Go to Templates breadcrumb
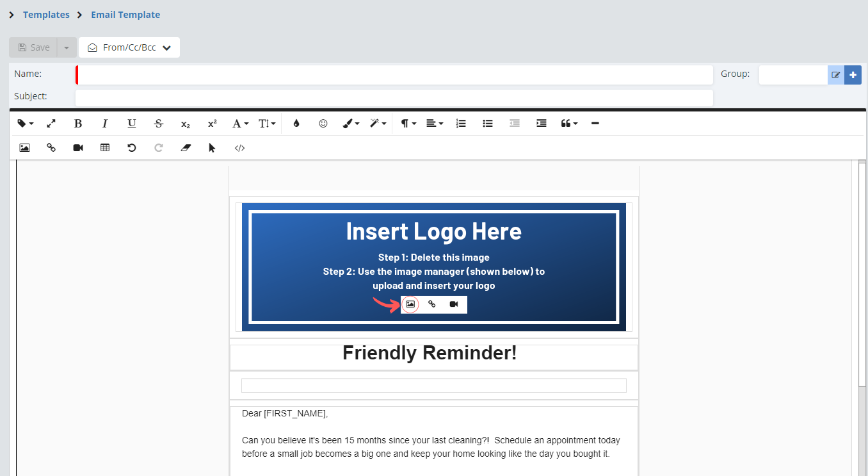868x476 pixels. click(46, 15)
